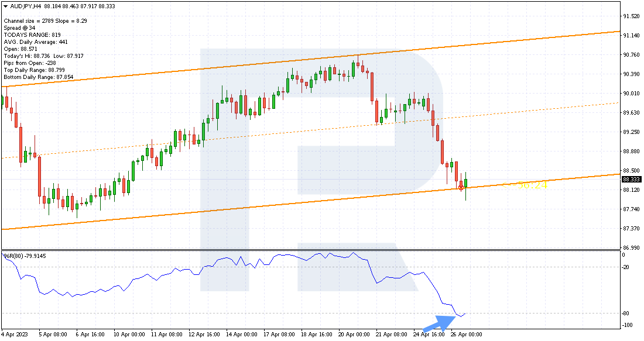Viewport: 644px width, 341px height.
Task: Click the 86.990 price scale label
Action: tap(631, 247)
